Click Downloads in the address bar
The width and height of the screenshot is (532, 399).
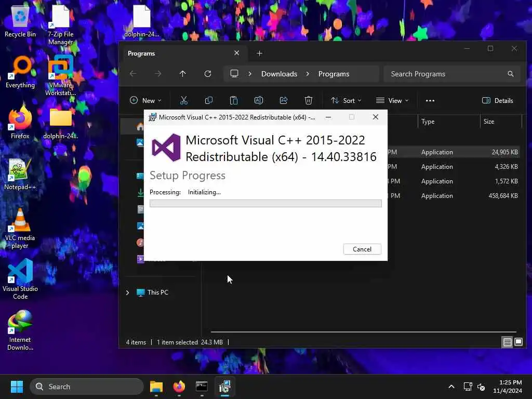pyautogui.click(x=279, y=74)
